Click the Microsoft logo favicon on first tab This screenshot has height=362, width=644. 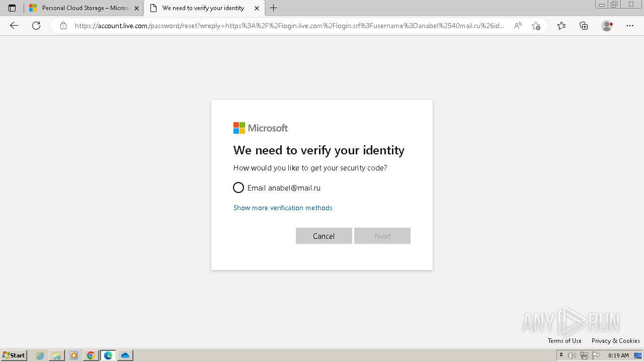point(33,8)
